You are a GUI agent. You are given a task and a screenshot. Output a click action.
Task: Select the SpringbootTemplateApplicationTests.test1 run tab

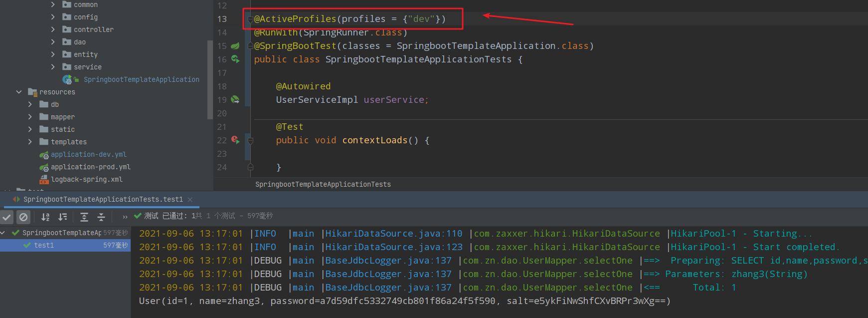[103, 199]
